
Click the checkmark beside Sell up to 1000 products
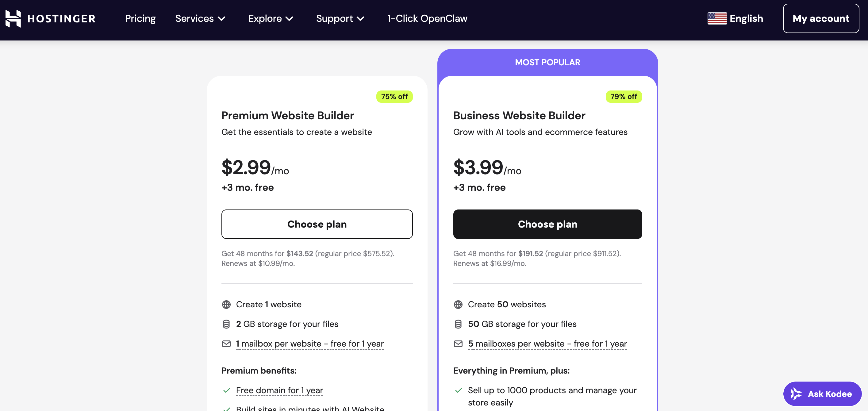tap(458, 390)
